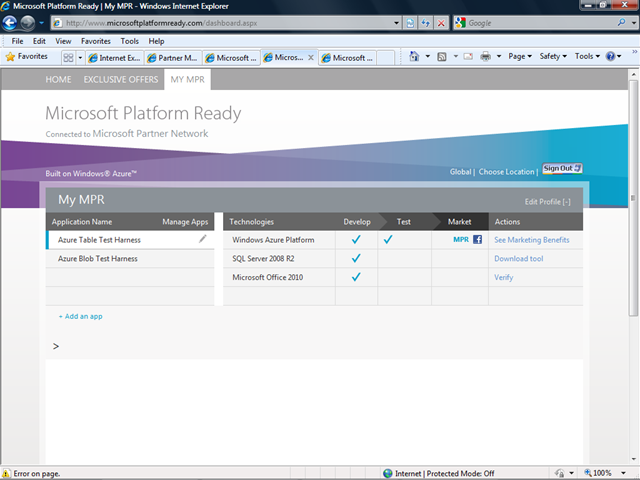Image resolution: width=640 pixels, height=480 pixels.
Task: Click the Download tool link
Action: pyautogui.click(x=518, y=259)
